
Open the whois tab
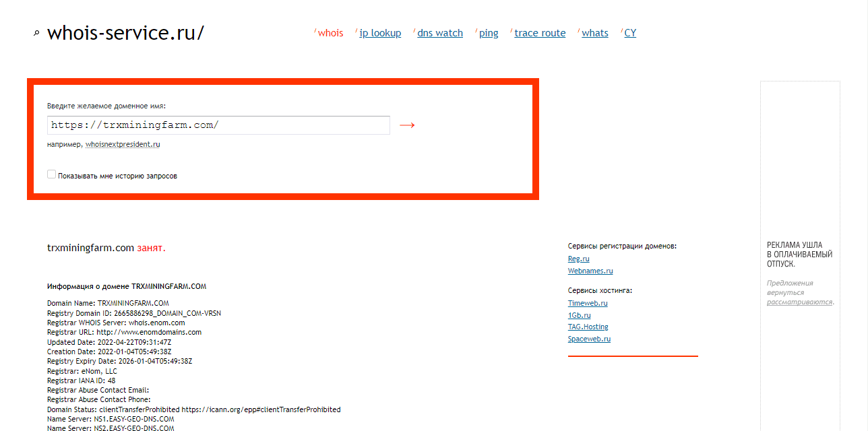(330, 33)
